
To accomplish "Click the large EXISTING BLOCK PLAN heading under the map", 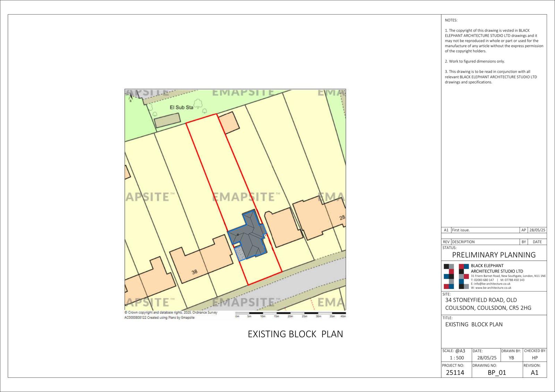I will pos(295,334).
